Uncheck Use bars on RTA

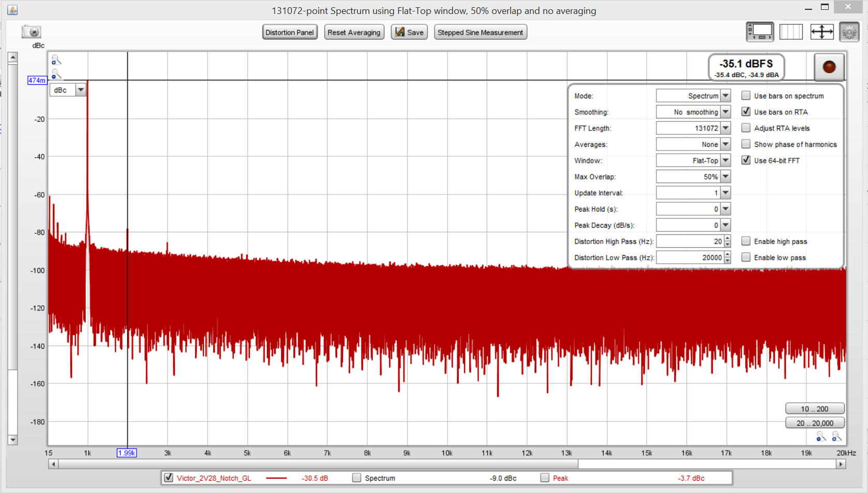point(746,112)
